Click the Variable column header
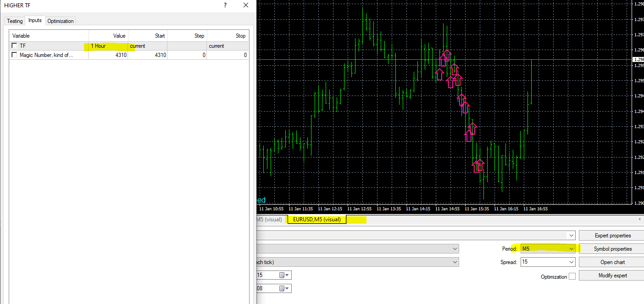The image size is (644, 304). click(49, 36)
